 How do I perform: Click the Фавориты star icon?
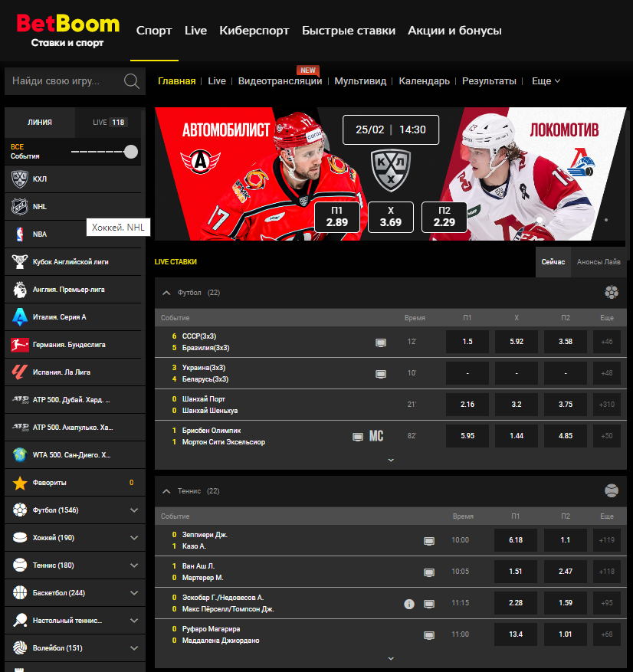19,483
